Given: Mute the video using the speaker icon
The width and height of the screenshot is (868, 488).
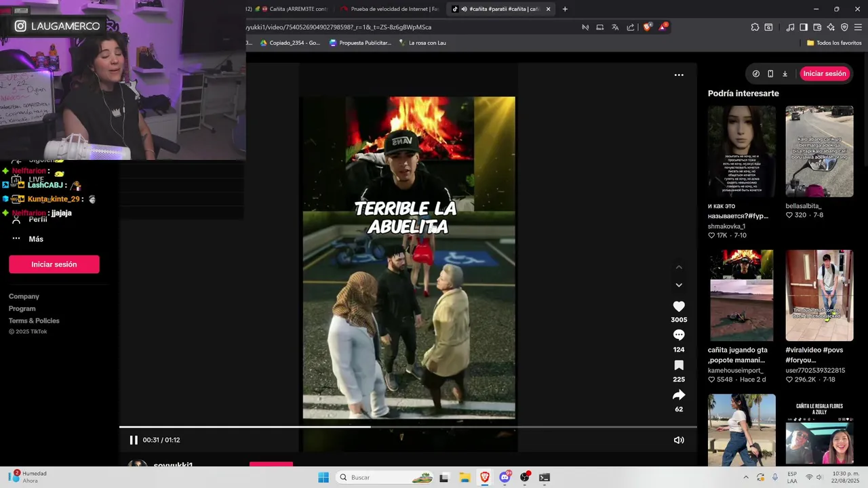Looking at the screenshot, I should (x=678, y=440).
